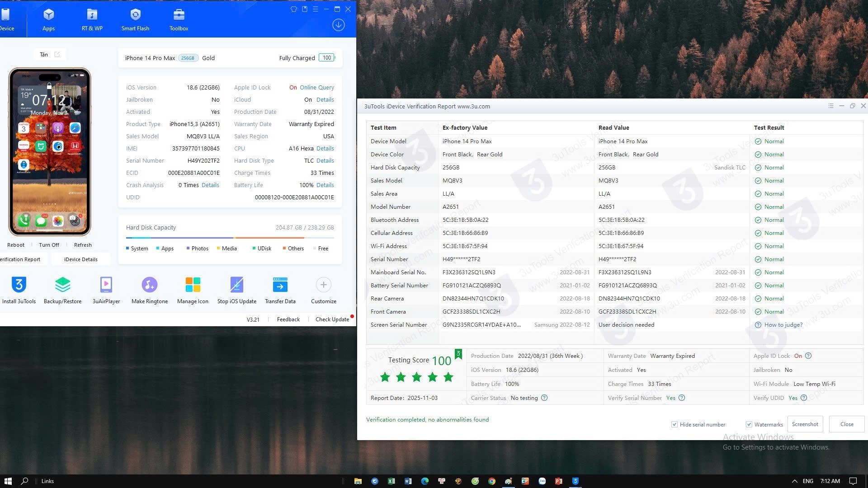Toggle the Hide serial number checkbox
This screenshot has width=868, height=488.
click(675, 424)
